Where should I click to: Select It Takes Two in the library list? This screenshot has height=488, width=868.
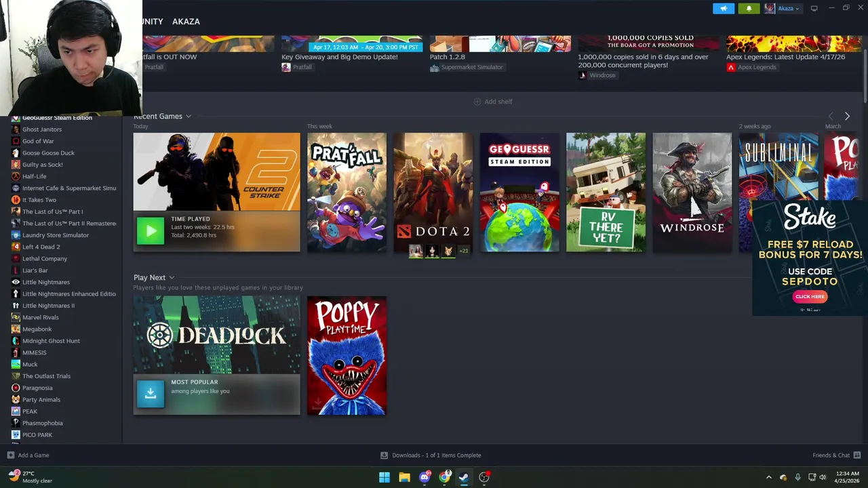point(39,200)
